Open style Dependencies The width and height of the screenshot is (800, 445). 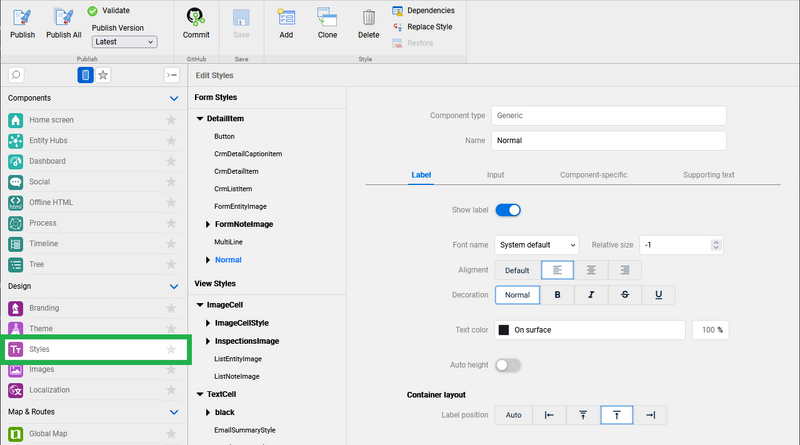coord(423,11)
